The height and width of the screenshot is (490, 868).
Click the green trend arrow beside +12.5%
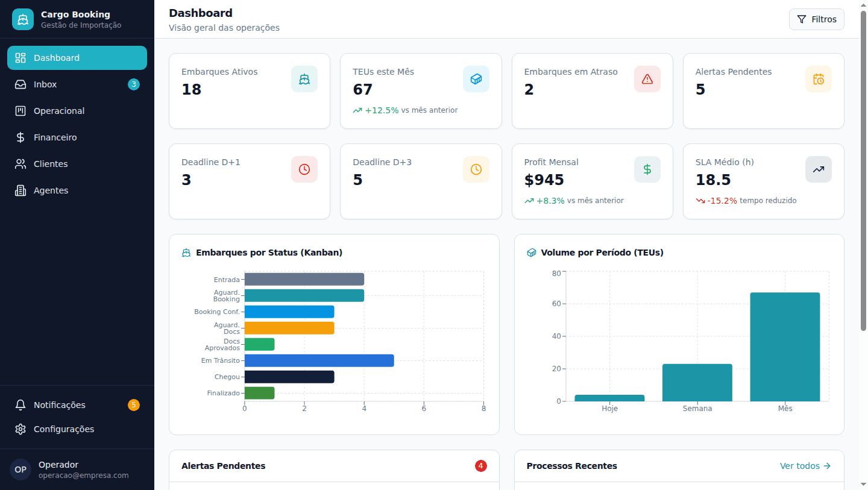point(357,110)
